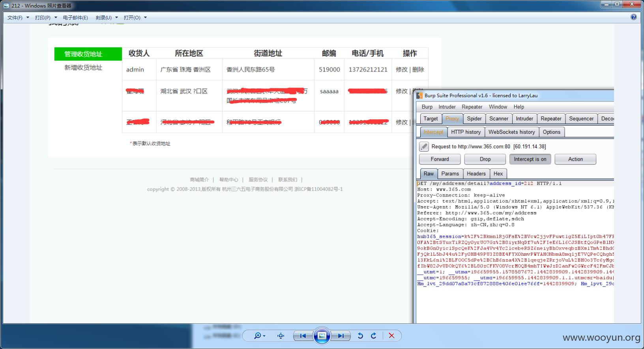Select 管理收货地址 in the sidebar
Image resolution: width=644 pixels, height=349 pixels.
(x=88, y=54)
